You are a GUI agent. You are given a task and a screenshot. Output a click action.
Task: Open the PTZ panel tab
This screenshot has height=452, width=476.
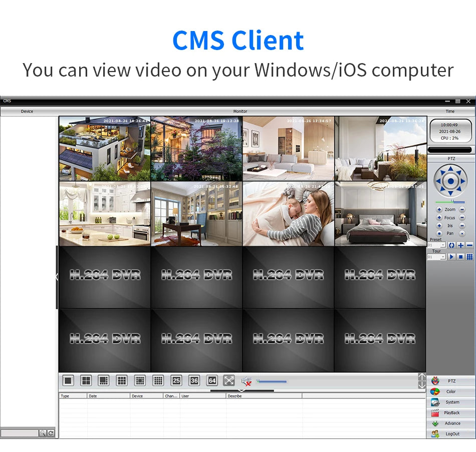tap(451, 381)
